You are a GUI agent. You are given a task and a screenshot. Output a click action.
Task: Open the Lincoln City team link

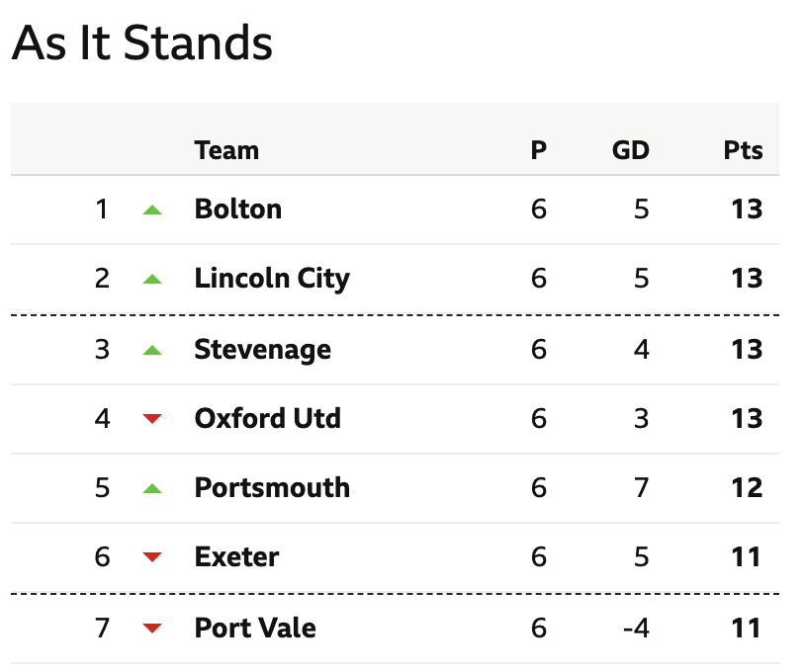click(272, 280)
